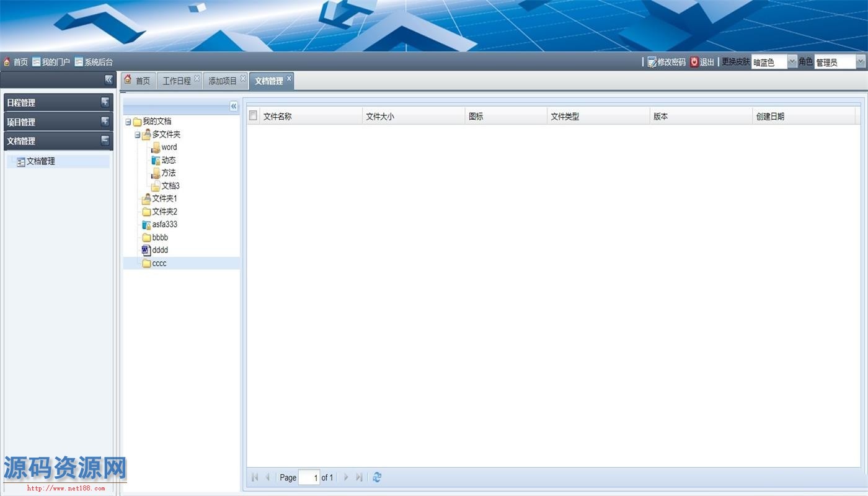868x496 pixels.
Task: Open the 日程管理 accordion header
Action: click(58, 103)
